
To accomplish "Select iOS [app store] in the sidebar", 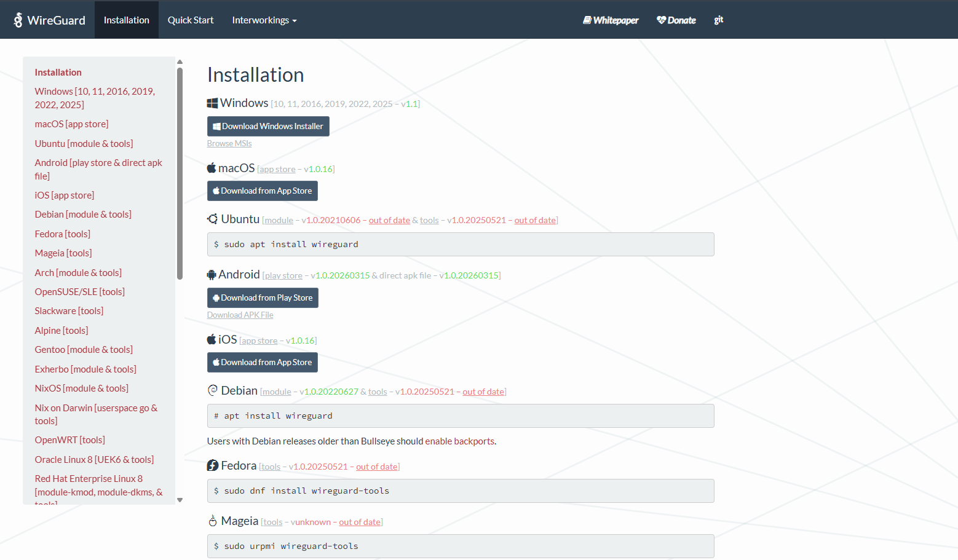I will tap(65, 195).
